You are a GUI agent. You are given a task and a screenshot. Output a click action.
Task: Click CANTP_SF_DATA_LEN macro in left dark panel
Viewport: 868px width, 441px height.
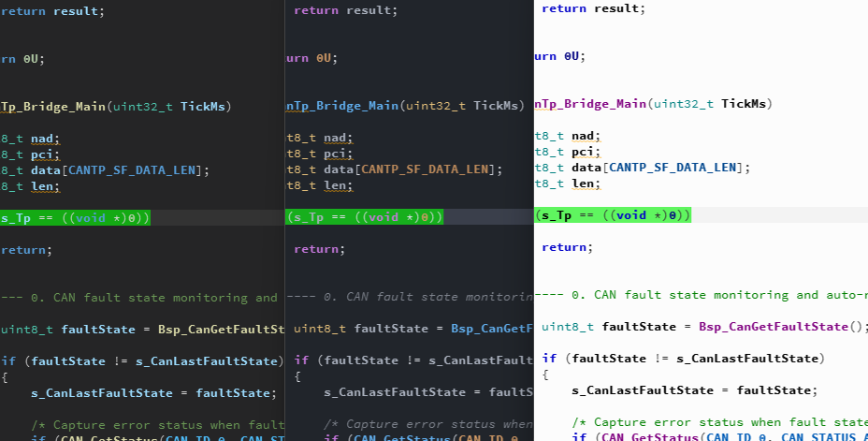point(132,170)
